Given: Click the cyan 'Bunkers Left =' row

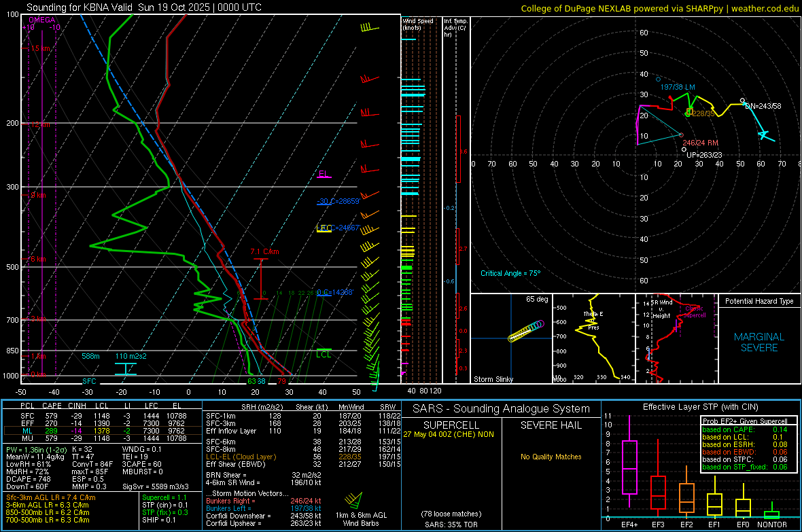Looking at the screenshot, I should click(x=264, y=508).
